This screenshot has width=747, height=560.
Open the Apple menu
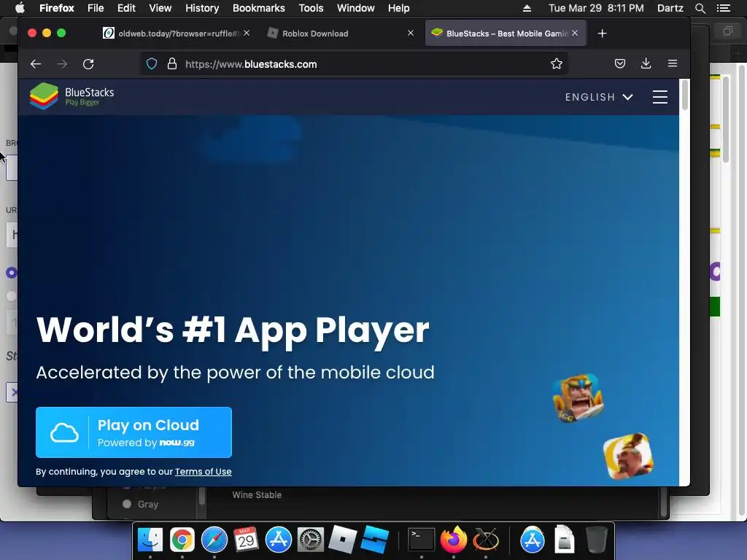(x=20, y=8)
